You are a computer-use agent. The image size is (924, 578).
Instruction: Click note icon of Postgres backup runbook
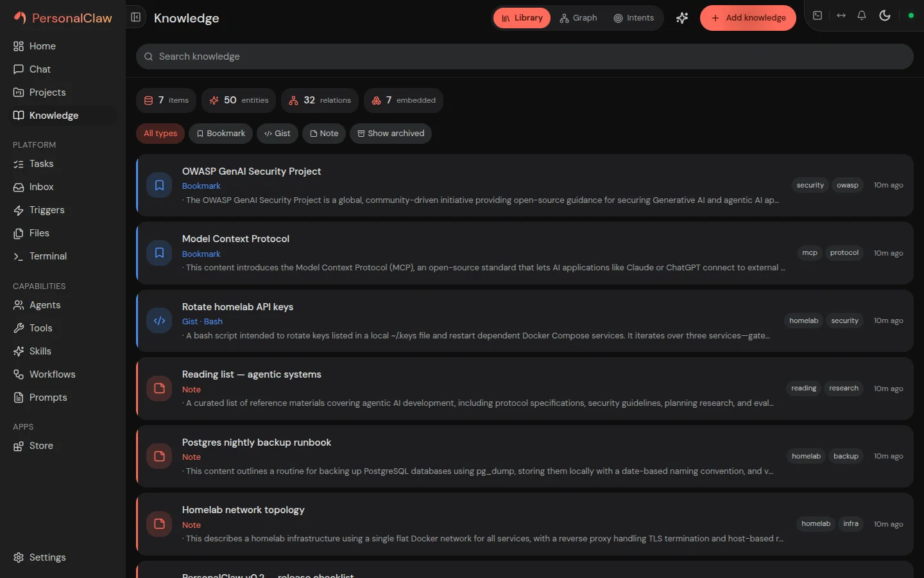pos(159,457)
